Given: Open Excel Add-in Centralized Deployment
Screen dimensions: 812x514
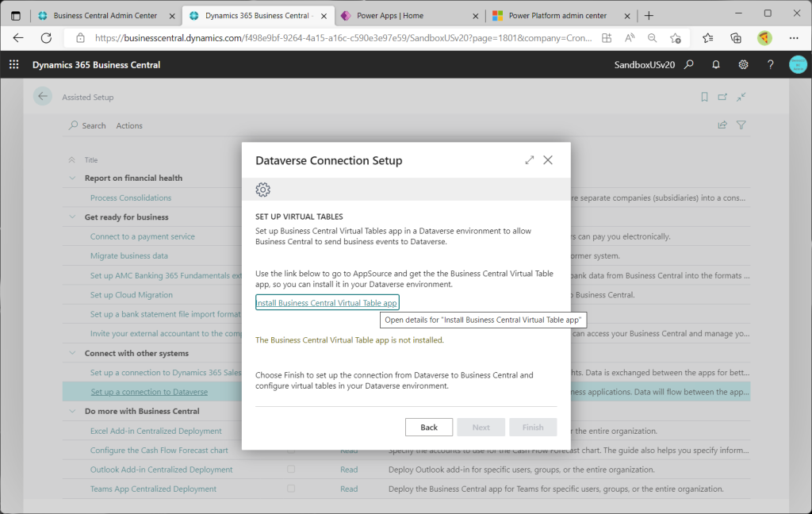Looking at the screenshot, I should (156, 431).
